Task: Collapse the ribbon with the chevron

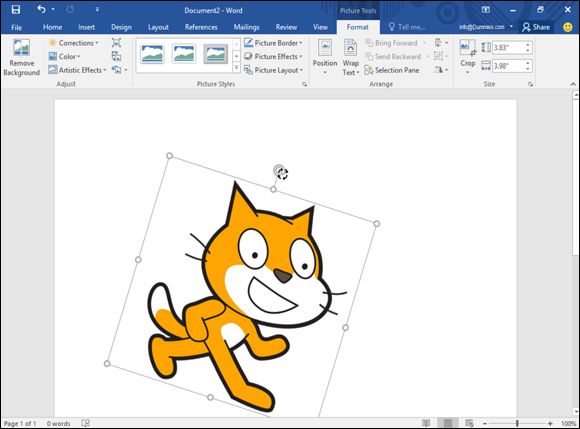Action: pos(573,84)
